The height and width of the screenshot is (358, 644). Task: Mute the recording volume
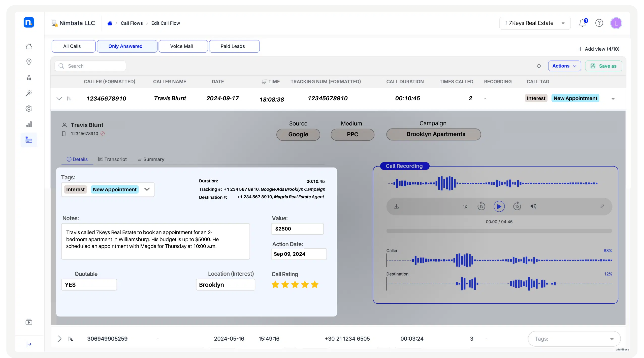(x=533, y=206)
